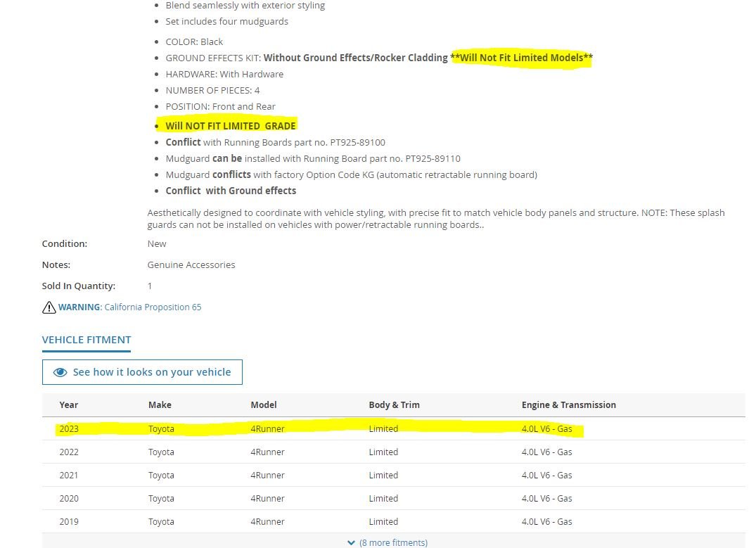The width and height of the screenshot is (756, 548).
Task: Click Toyota in the 2019 row
Action: click(161, 521)
